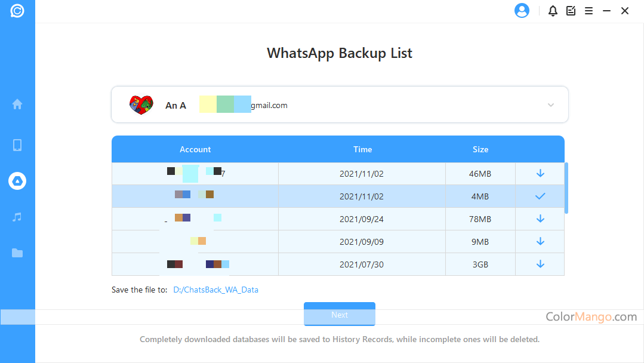The width and height of the screenshot is (644, 363).
Task: Select the 2021/09/09 time cell
Action: (362, 241)
